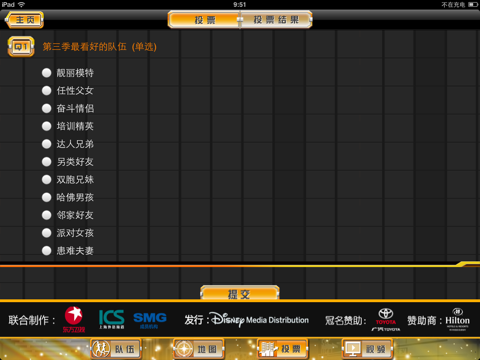Choose the 双胞兄妹 radio option

tap(46, 179)
